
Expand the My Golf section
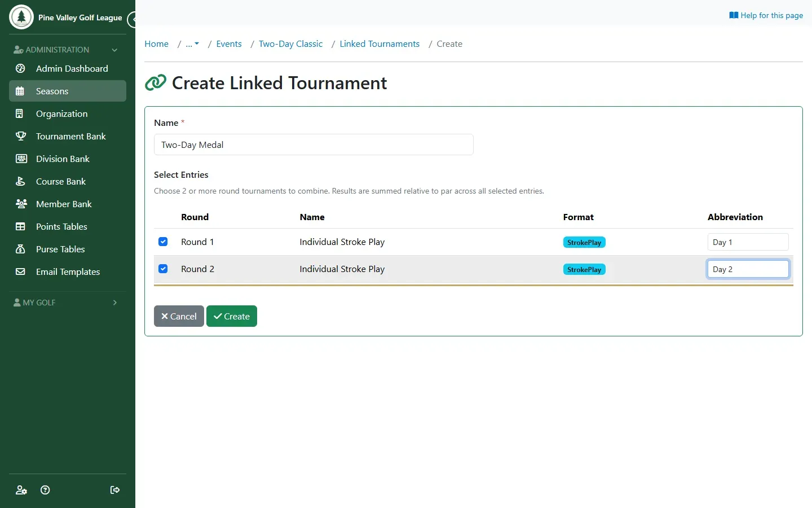68,303
